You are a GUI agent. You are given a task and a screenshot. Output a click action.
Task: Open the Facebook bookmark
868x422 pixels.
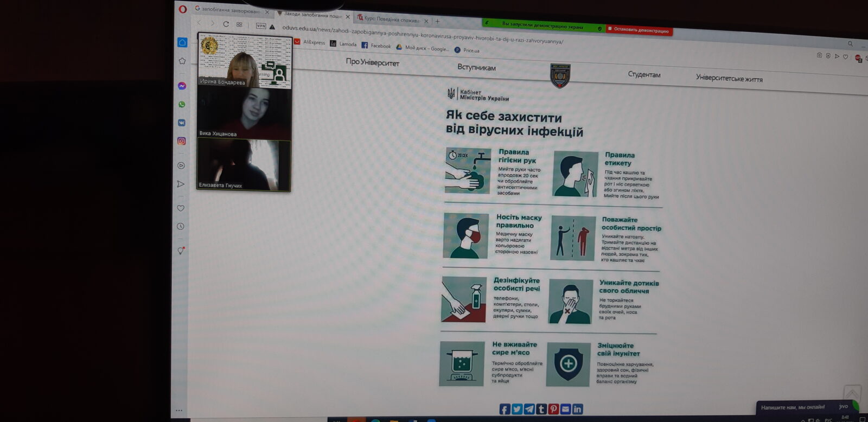pyautogui.click(x=376, y=46)
